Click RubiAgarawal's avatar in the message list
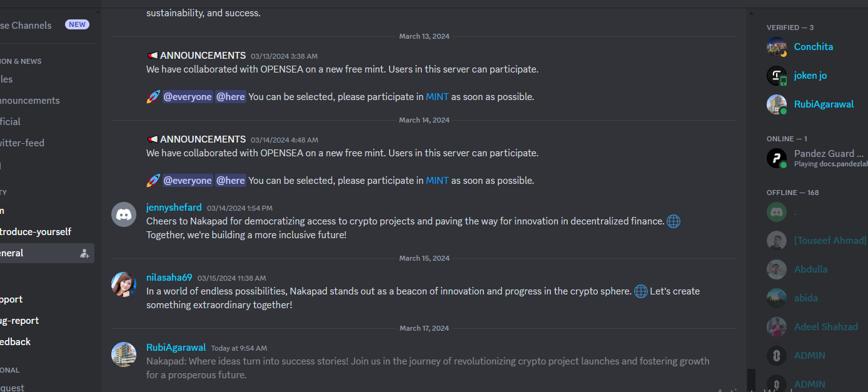Screen dimensions: 868x392 coord(124,354)
